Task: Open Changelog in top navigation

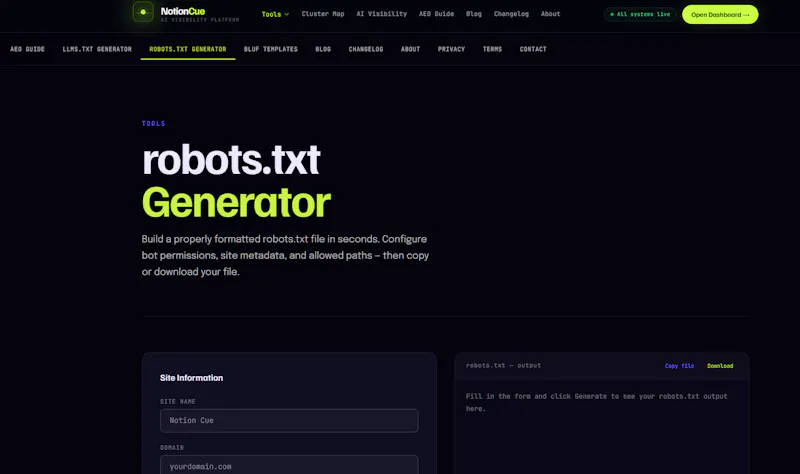Action: click(x=511, y=14)
